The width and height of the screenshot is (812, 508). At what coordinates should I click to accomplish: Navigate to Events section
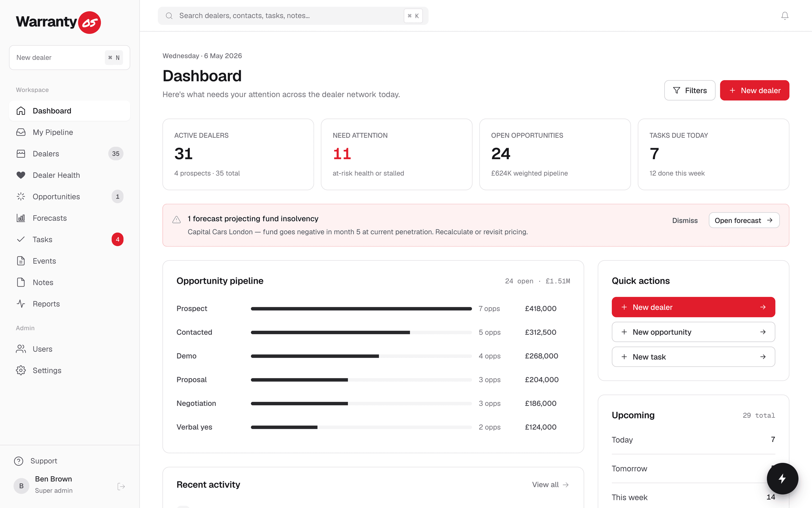[69, 261]
